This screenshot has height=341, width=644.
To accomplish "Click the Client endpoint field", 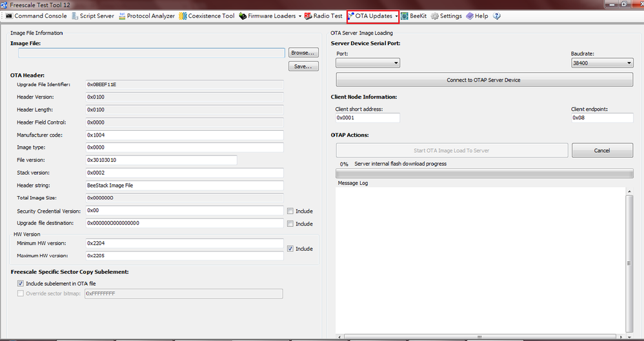I will (x=602, y=118).
